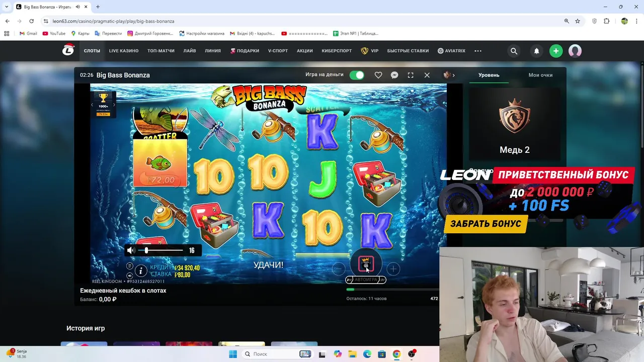Open the site search magnifier

[x=514, y=51]
